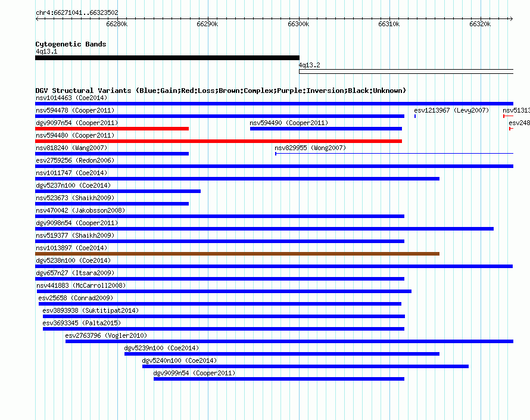Viewport: 530px width, 420px height.
Task: Open variant esv3693345 (Palta2015) label
Action: (x=82, y=323)
